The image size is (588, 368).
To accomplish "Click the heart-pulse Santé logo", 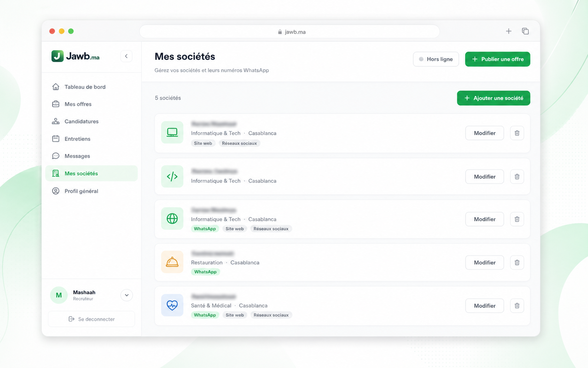I will (172, 305).
